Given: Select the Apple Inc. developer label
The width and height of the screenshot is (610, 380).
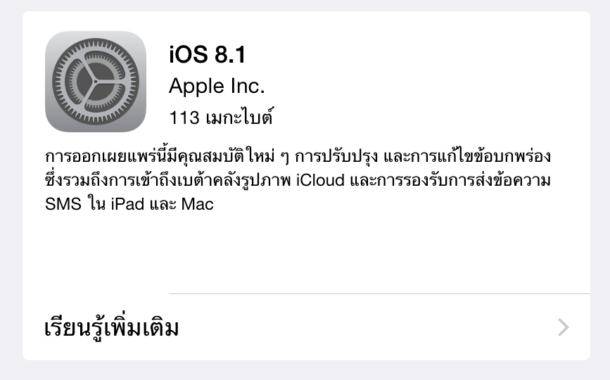Looking at the screenshot, I should click(x=217, y=86).
